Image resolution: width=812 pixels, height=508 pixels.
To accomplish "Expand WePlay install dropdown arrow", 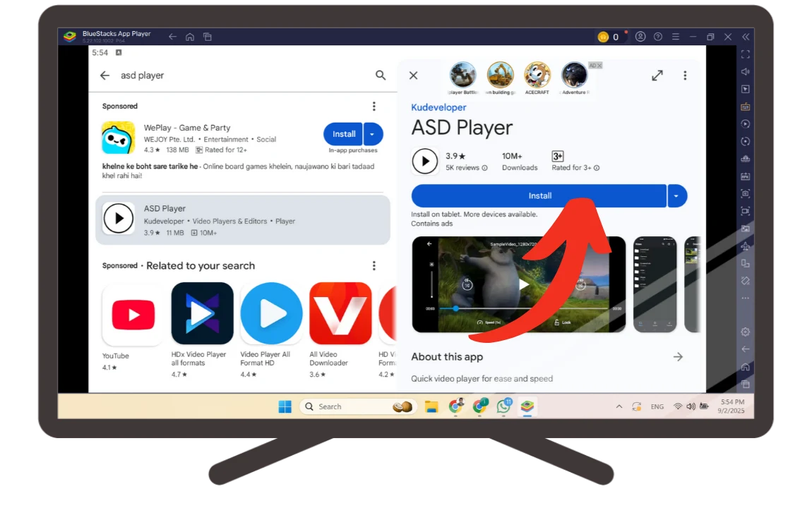I will click(x=373, y=134).
